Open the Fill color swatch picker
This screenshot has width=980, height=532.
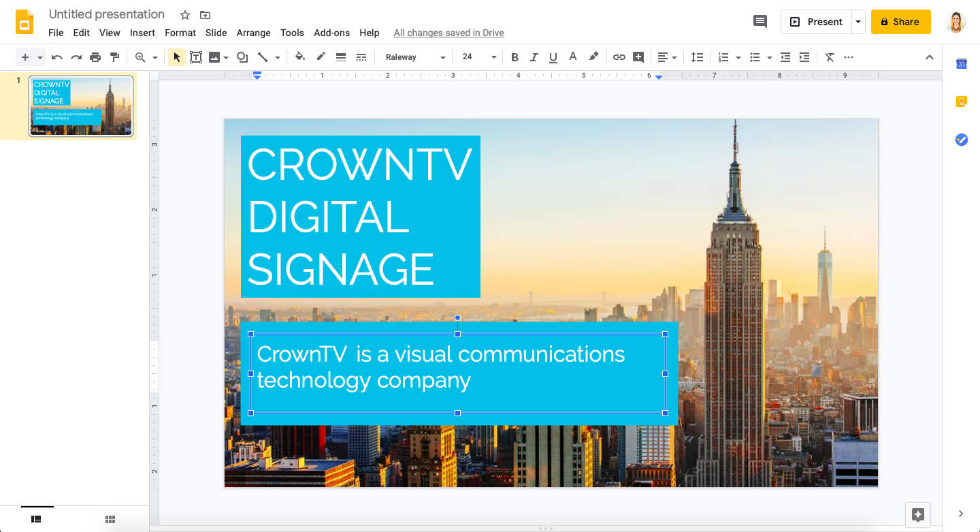300,57
